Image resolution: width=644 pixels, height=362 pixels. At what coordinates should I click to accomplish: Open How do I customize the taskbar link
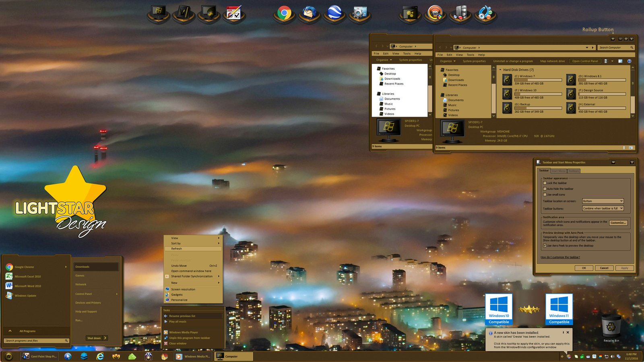pyautogui.click(x=560, y=257)
